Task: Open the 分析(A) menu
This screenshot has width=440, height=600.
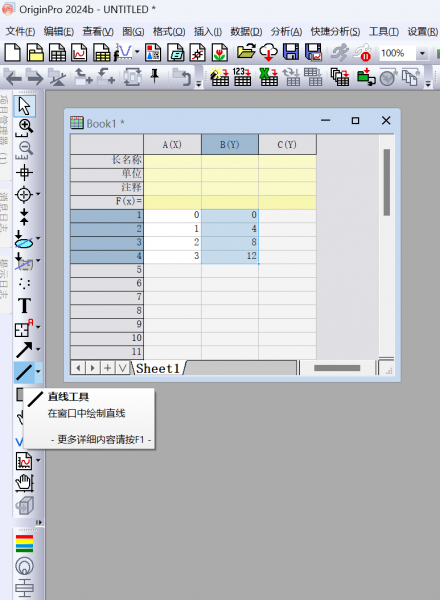Action: 286,31
